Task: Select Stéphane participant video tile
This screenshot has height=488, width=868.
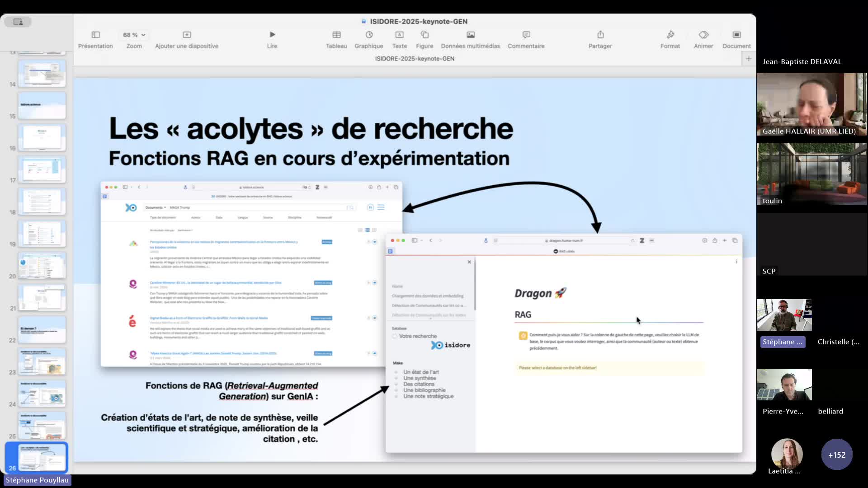Action: click(x=784, y=315)
